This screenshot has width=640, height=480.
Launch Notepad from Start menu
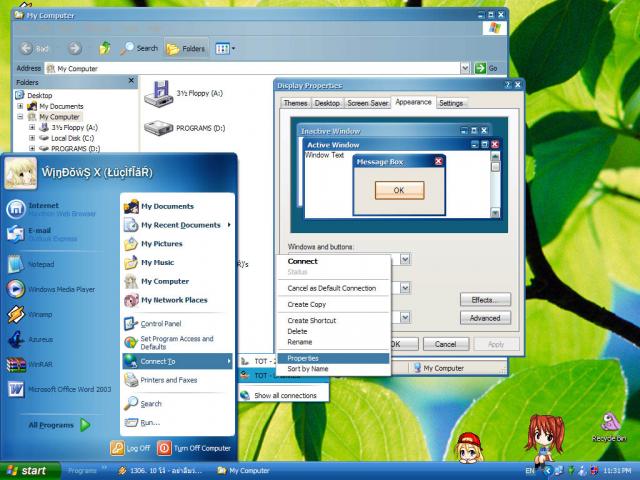coord(32,264)
